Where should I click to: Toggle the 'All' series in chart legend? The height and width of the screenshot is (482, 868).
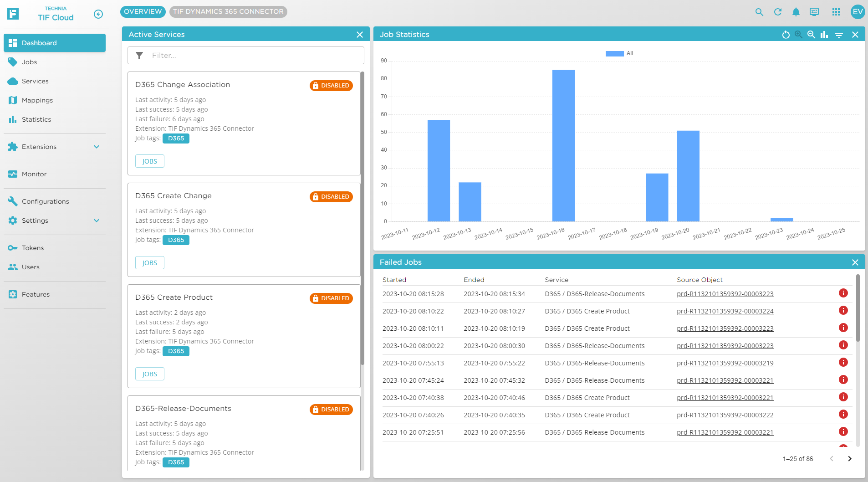[619, 53]
